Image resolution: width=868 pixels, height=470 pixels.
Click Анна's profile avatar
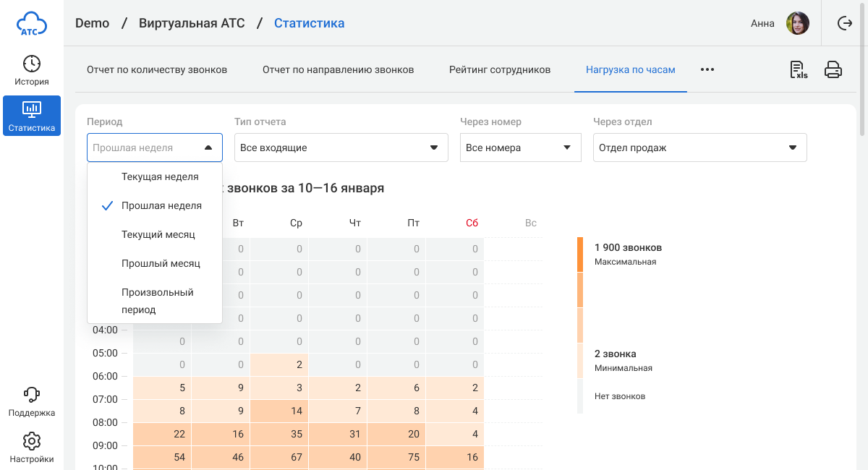(x=798, y=23)
